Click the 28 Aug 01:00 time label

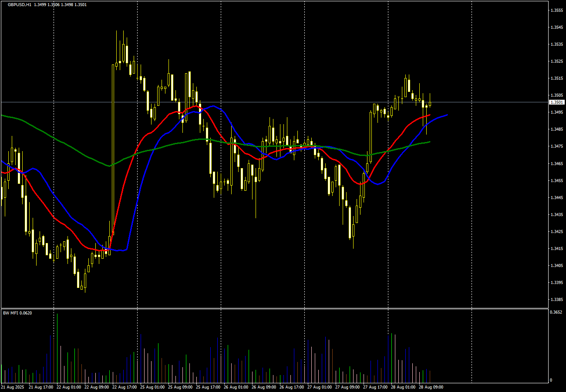(403, 387)
